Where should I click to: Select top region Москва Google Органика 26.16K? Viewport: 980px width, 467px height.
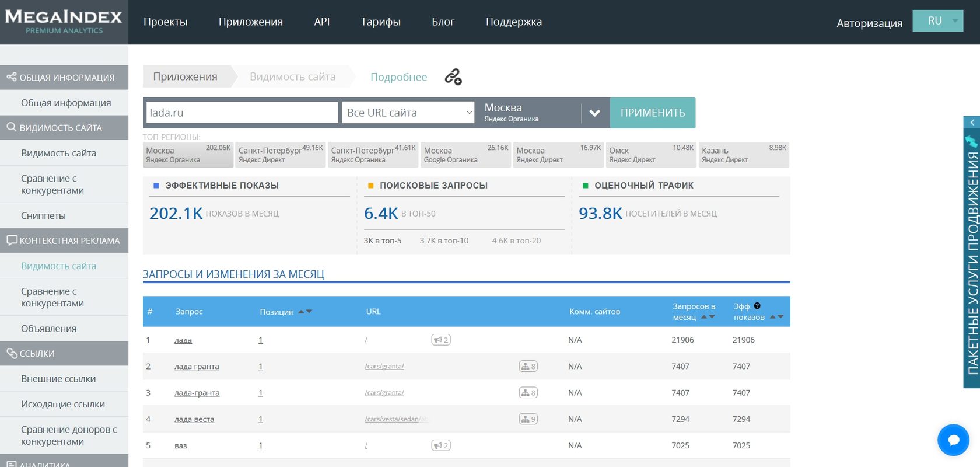coord(466,155)
